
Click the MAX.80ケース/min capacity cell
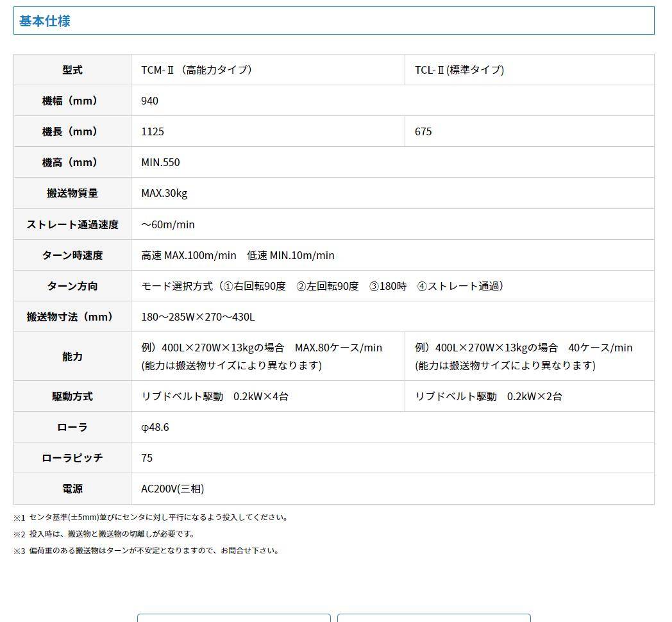tap(262, 356)
